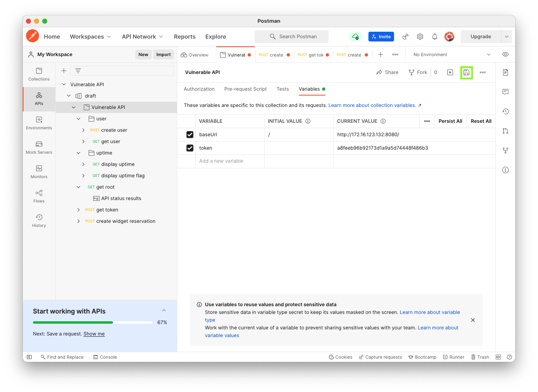The image size is (538, 392).
Task: Switch to the Pre-request Script tab
Action: 246,89
